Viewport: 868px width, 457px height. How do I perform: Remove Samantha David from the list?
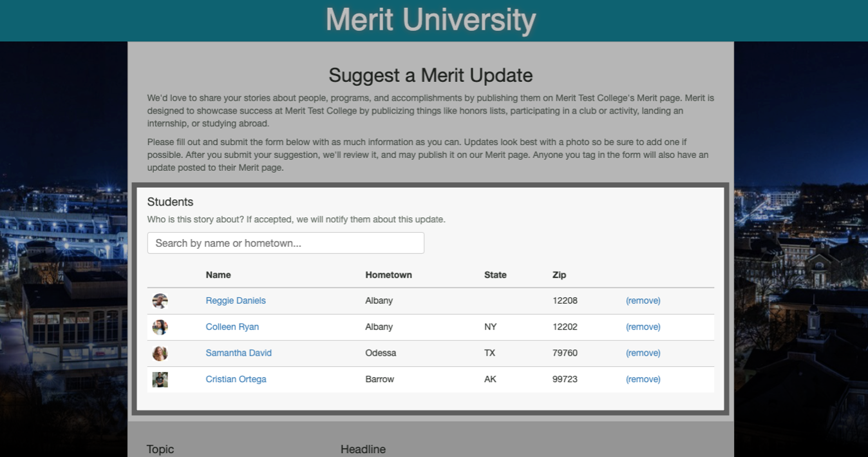tap(643, 353)
